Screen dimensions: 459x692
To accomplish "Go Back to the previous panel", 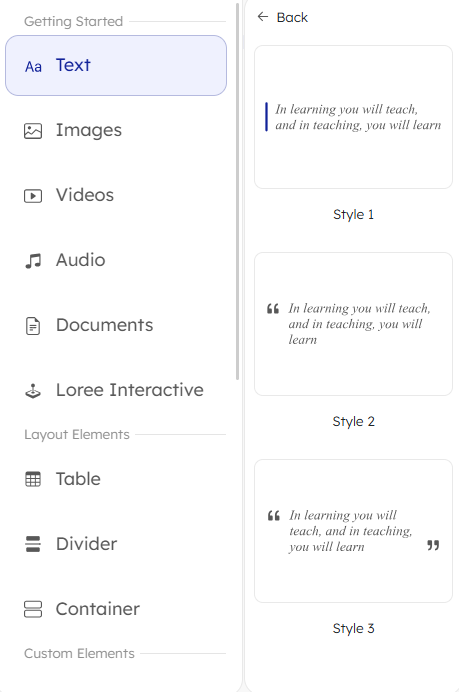I will (282, 17).
